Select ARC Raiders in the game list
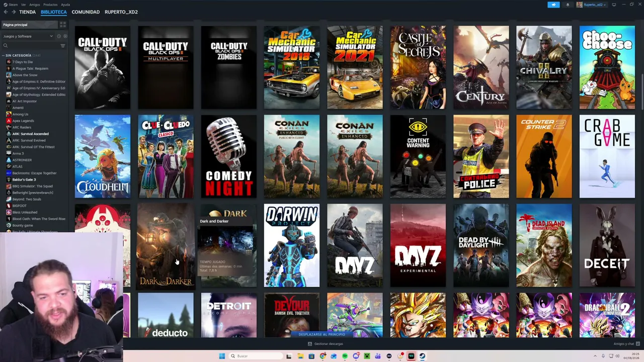This screenshot has height=362, width=644. 22,127
